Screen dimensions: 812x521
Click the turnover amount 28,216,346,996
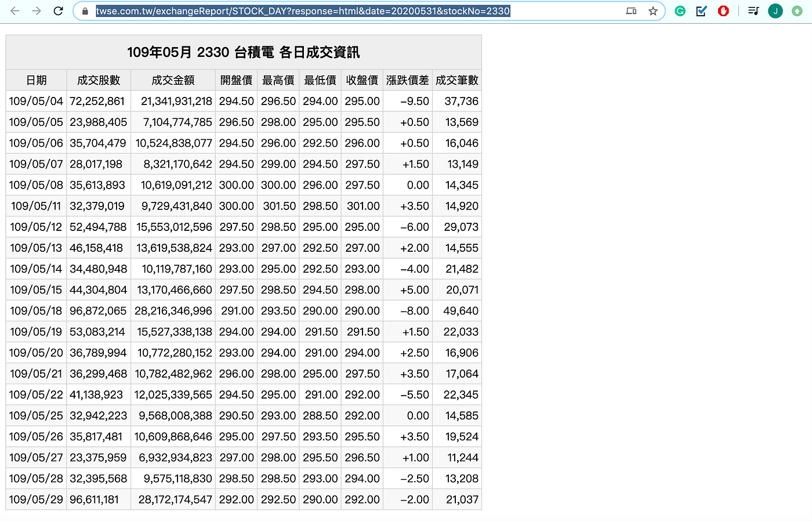click(173, 311)
